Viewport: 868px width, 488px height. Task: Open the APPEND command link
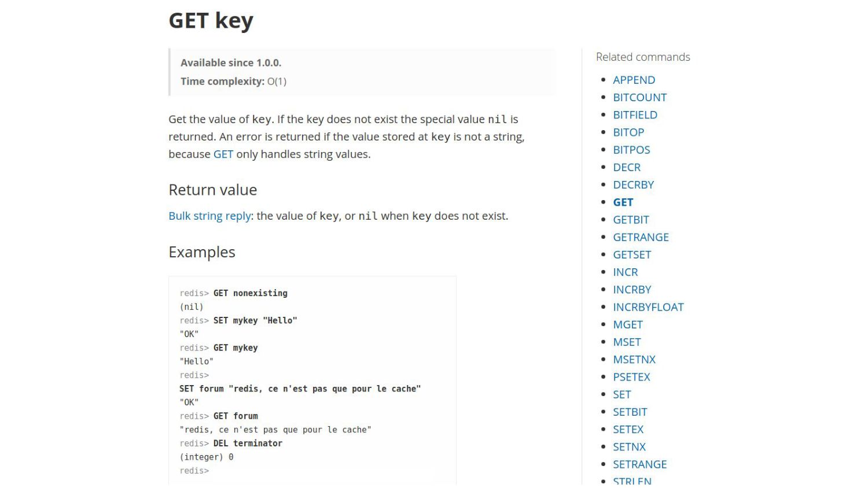634,80
